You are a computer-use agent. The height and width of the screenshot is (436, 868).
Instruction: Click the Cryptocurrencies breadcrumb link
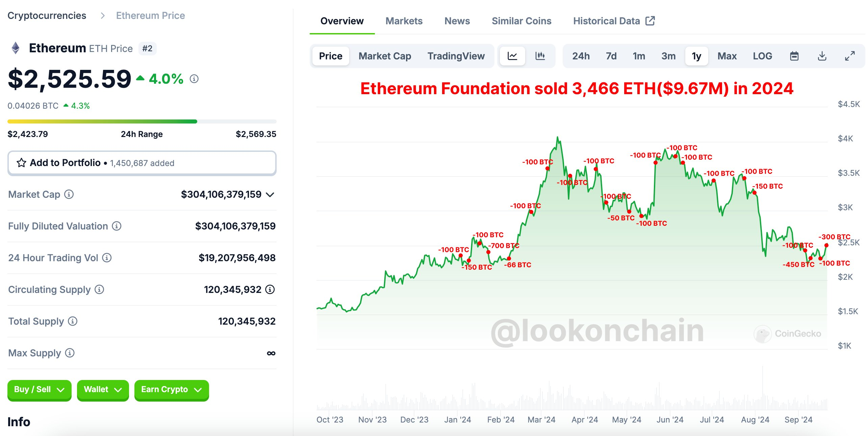tap(47, 16)
